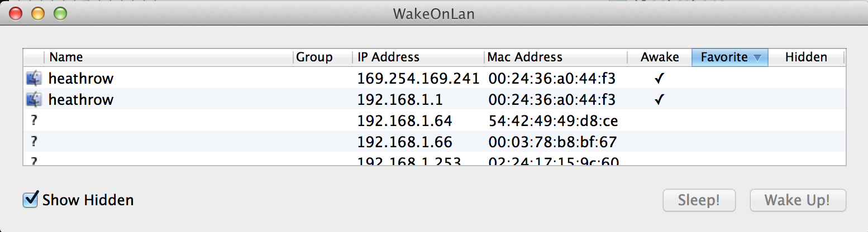Click the Awake checkmark for 192.168.1.1
868x232 pixels.
(660, 100)
